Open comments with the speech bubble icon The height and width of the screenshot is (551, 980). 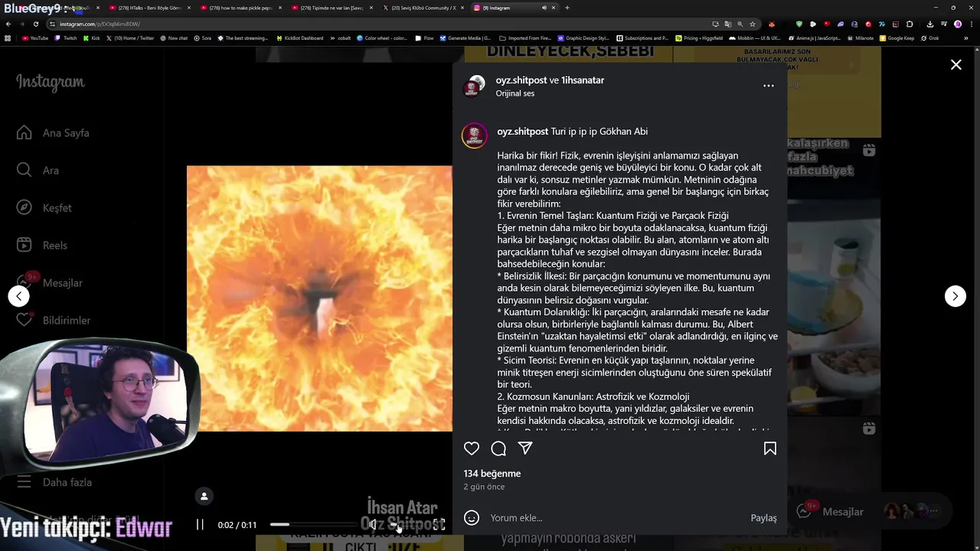[498, 448]
